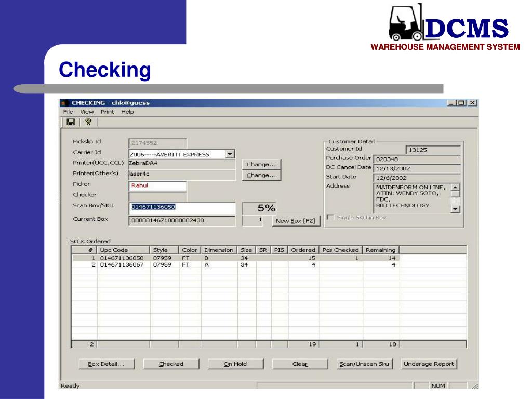Open the View menu

pyautogui.click(x=87, y=112)
